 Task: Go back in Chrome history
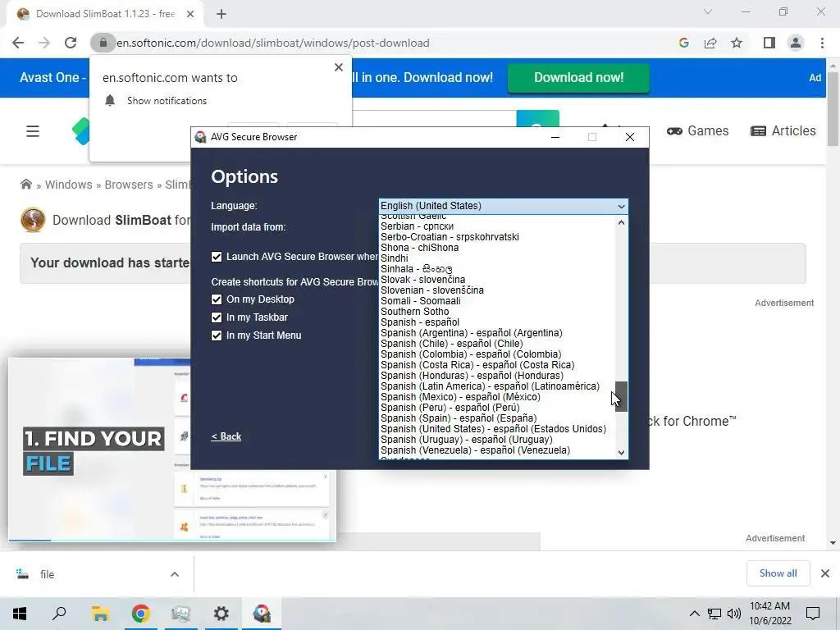(x=18, y=43)
